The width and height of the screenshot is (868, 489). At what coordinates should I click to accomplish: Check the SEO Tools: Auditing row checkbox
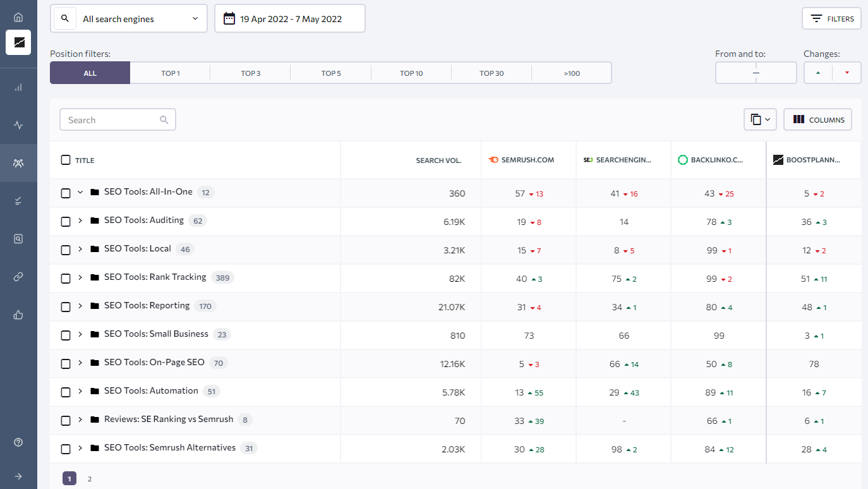pyautogui.click(x=66, y=222)
